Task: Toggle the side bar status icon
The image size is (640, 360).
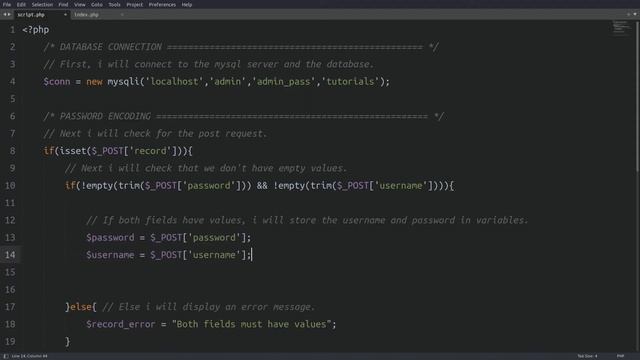Action: (6, 356)
